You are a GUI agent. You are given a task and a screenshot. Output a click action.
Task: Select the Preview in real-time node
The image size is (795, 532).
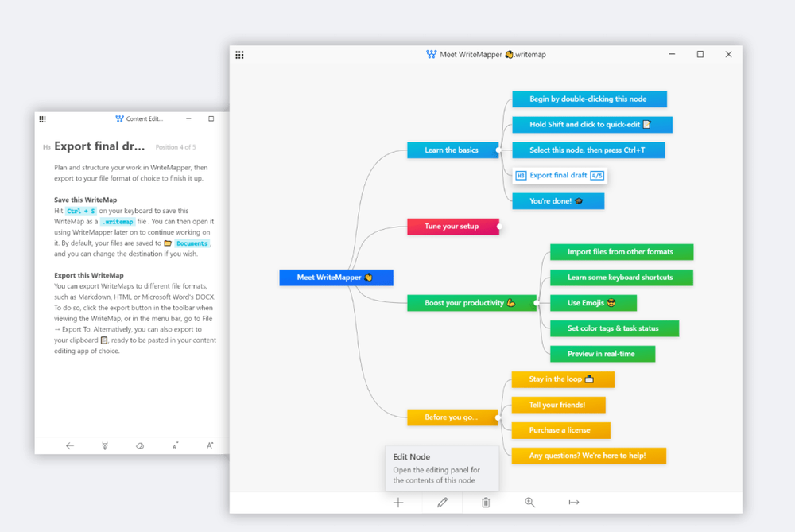pos(603,354)
